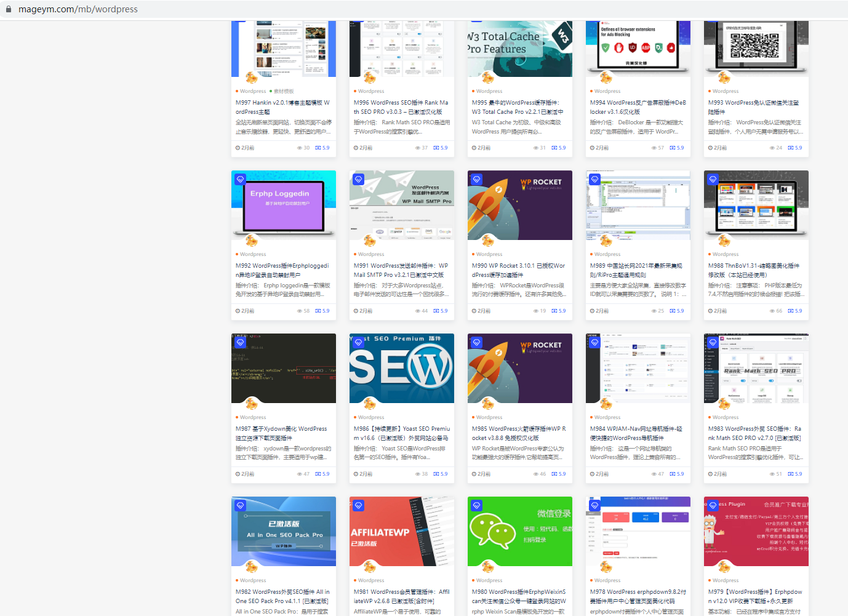Screen dimensions: 848x616
Task: Click the author avatar on the M982 card
Action: point(252,566)
